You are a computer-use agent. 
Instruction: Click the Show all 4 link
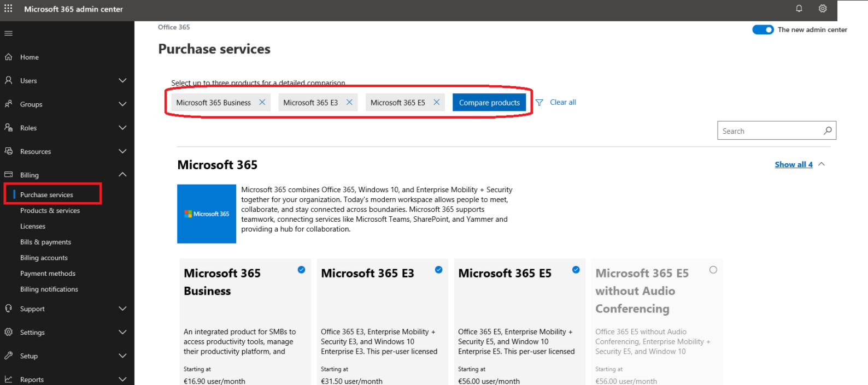click(x=794, y=164)
